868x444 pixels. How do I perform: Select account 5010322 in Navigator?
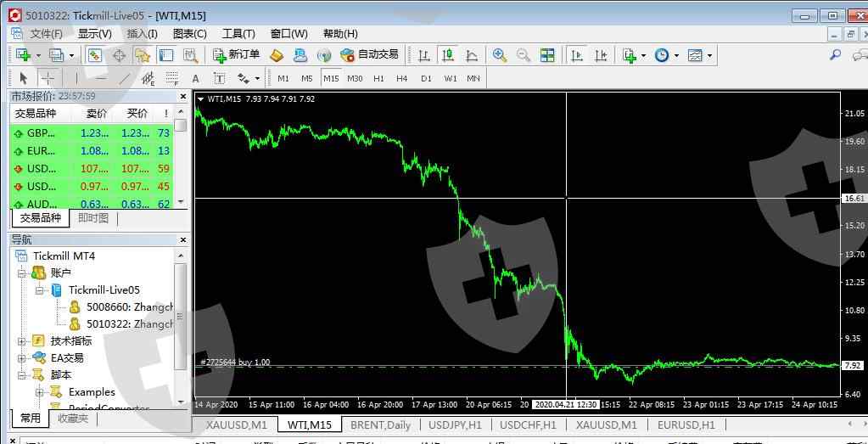130,323
